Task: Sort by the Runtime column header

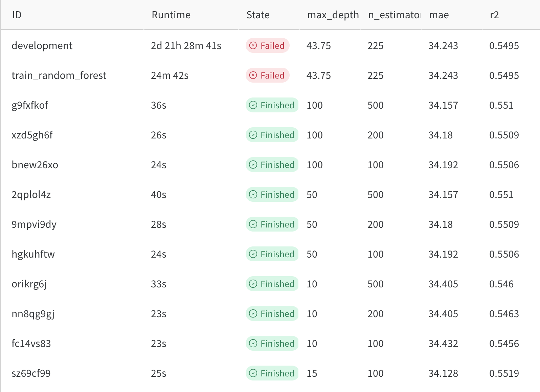Action: pyautogui.click(x=171, y=15)
